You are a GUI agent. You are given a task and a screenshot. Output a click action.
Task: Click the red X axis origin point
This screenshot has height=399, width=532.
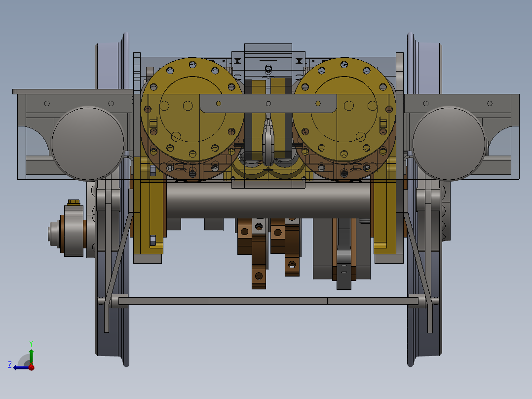(31, 367)
